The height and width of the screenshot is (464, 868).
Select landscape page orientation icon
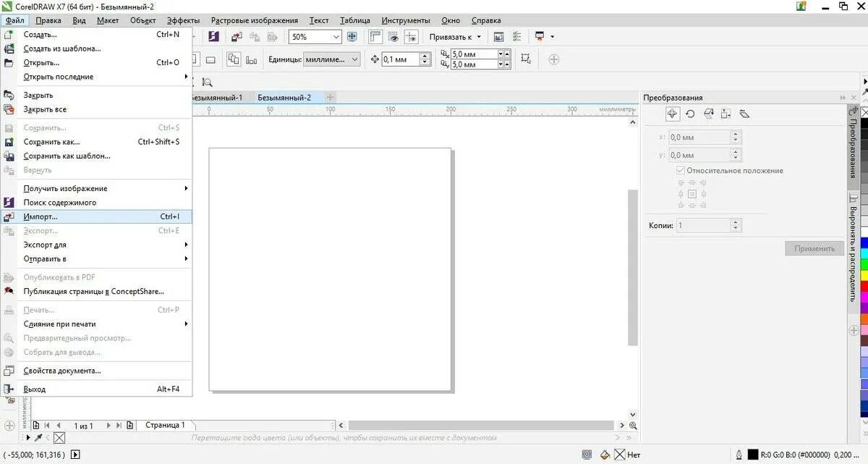coord(210,60)
